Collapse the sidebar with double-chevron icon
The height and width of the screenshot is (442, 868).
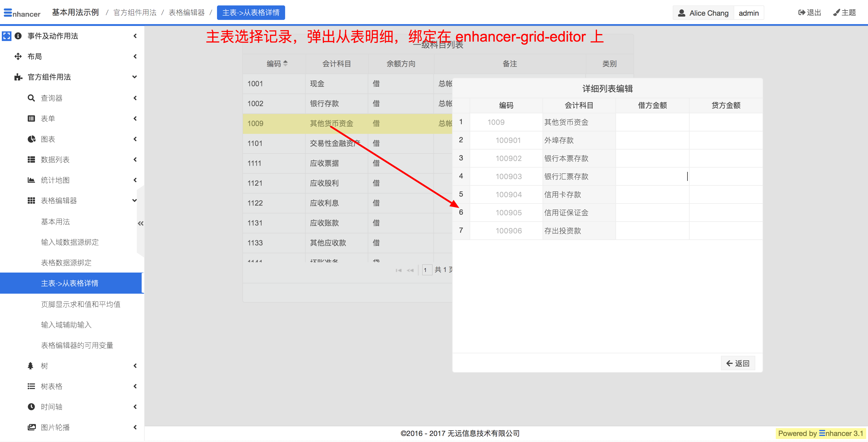pos(140,223)
